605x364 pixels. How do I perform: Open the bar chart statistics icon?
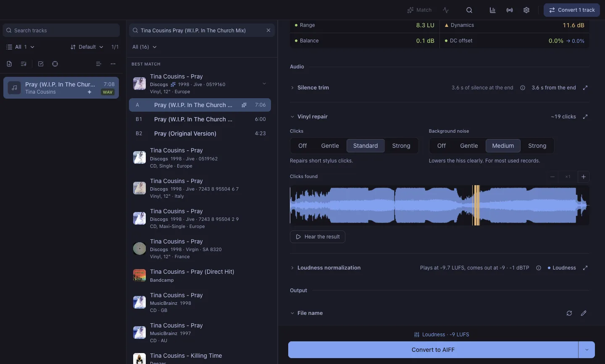(492, 10)
